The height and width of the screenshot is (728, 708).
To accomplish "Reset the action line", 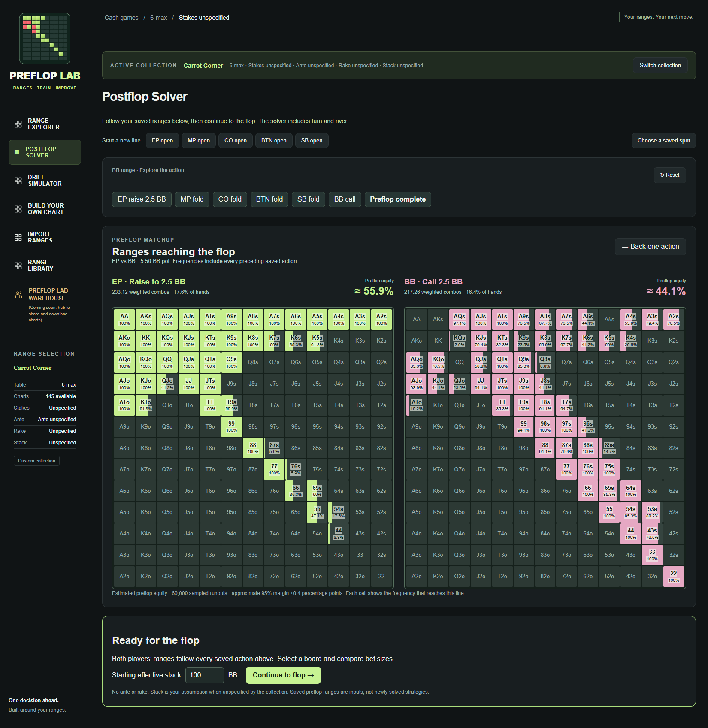I will point(669,175).
